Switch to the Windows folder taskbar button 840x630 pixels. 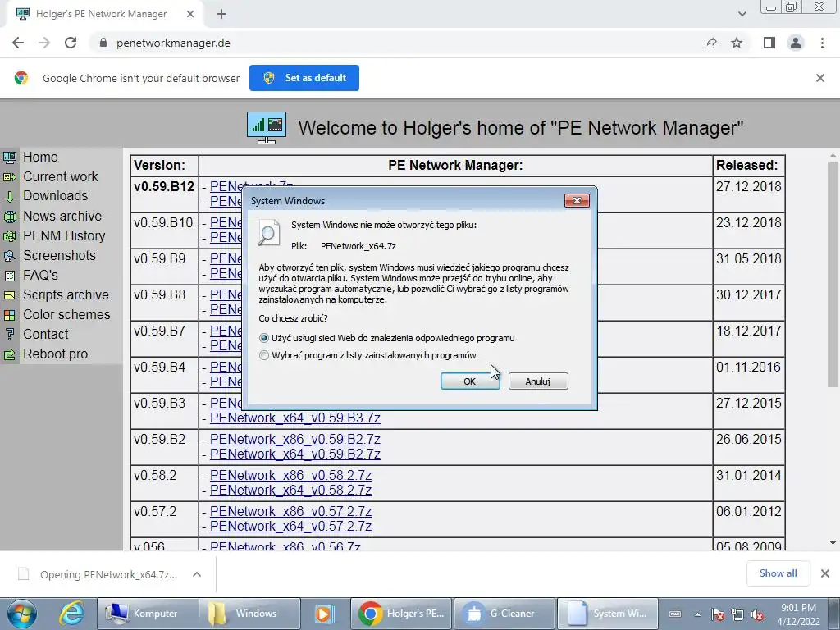[x=249, y=614]
